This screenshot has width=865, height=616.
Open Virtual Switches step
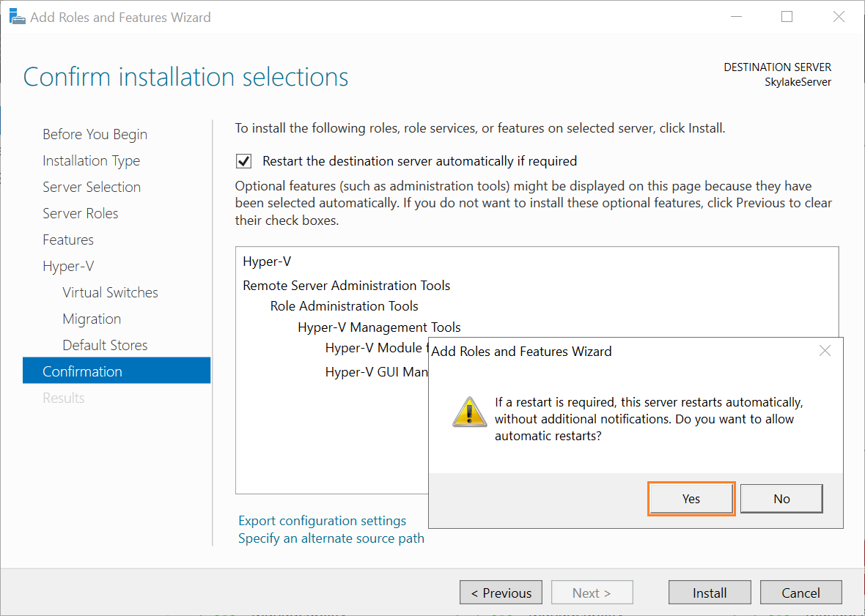(x=110, y=292)
